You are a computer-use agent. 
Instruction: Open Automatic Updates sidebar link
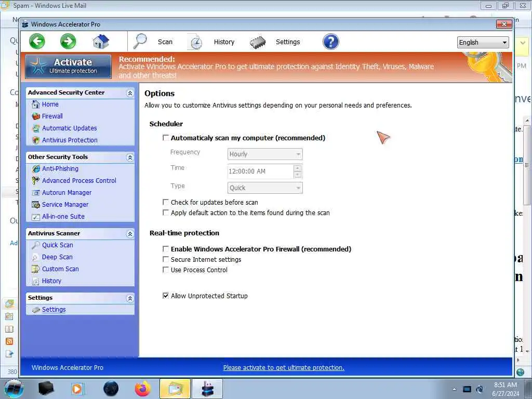click(x=70, y=128)
